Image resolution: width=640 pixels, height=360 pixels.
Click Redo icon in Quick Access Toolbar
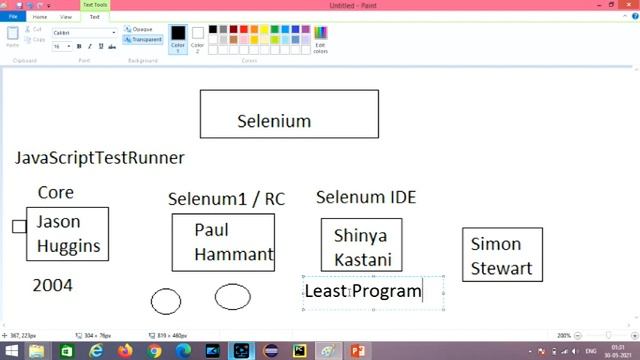point(40,5)
